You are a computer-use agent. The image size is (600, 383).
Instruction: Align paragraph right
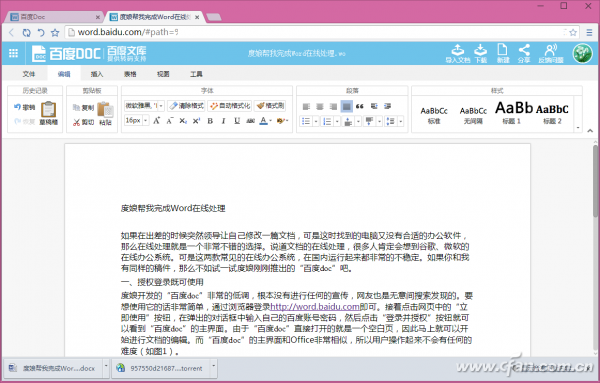pyautogui.click(x=333, y=106)
